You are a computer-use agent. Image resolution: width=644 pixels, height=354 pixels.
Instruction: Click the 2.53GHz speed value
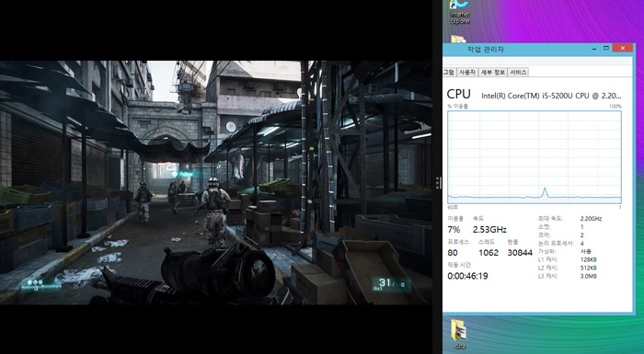pos(489,230)
